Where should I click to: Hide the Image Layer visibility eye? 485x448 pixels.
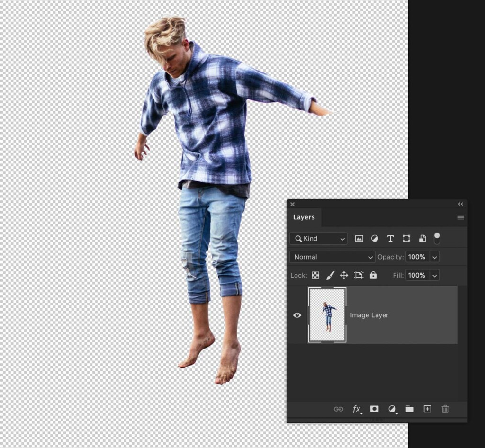pyautogui.click(x=297, y=315)
